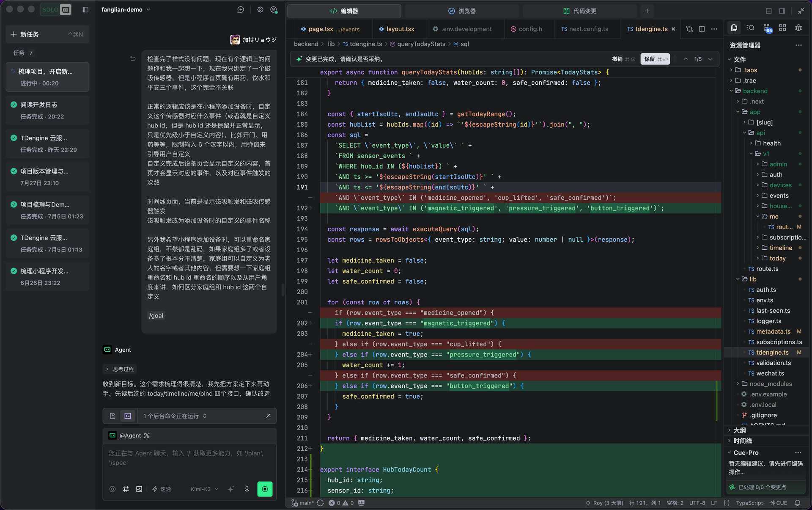Expand the node_modules folder

770,383
